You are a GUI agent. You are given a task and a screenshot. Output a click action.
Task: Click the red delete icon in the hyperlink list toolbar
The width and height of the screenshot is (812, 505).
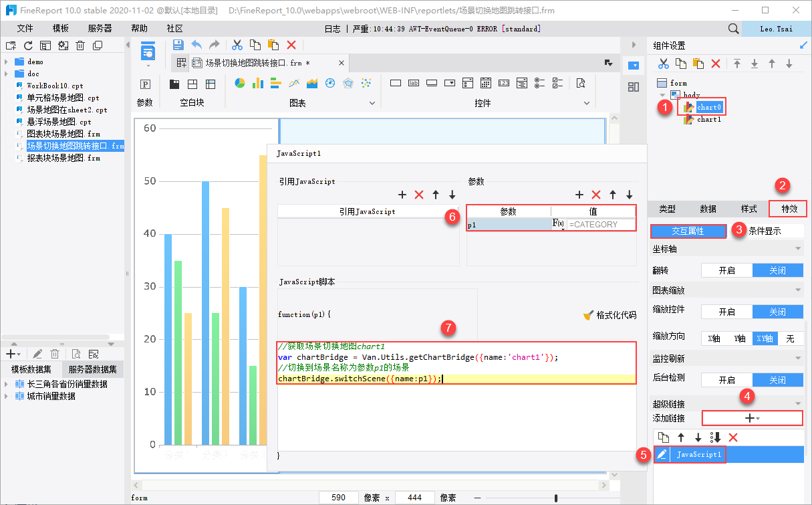pyautogui.click(x=733, y=437)
